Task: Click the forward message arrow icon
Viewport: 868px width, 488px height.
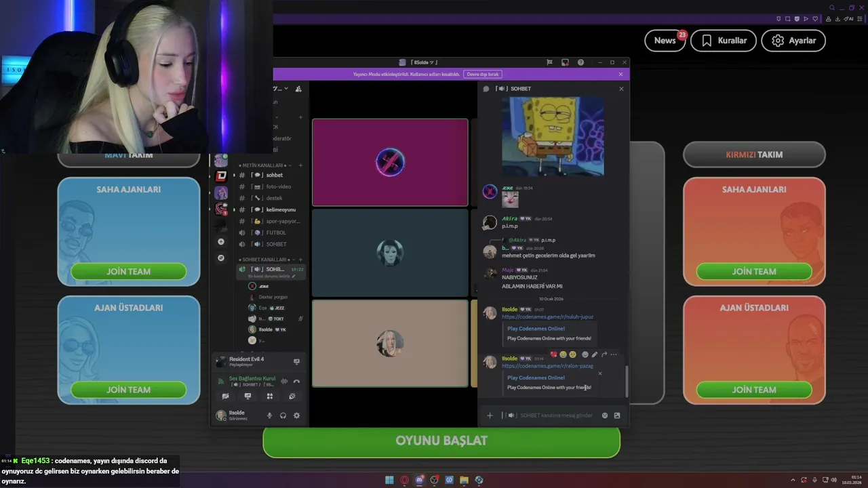Action: pyautogui.click(x=604, y=354)
